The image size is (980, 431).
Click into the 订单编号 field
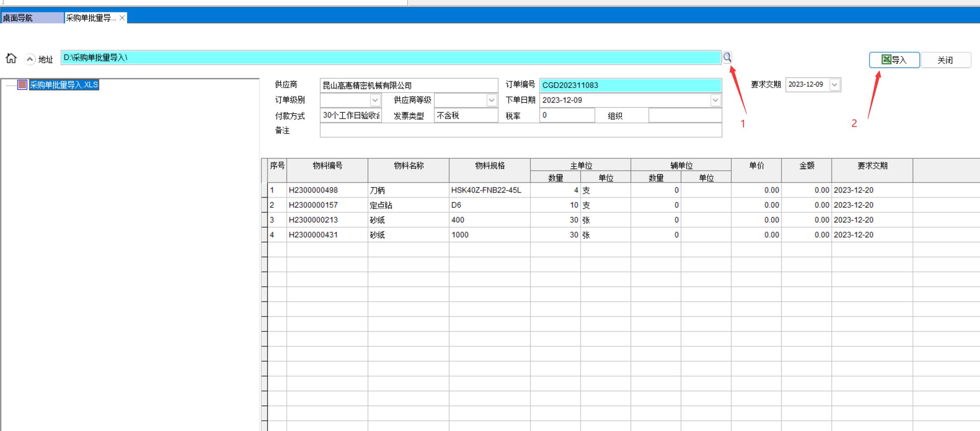[x=630, y=85]
